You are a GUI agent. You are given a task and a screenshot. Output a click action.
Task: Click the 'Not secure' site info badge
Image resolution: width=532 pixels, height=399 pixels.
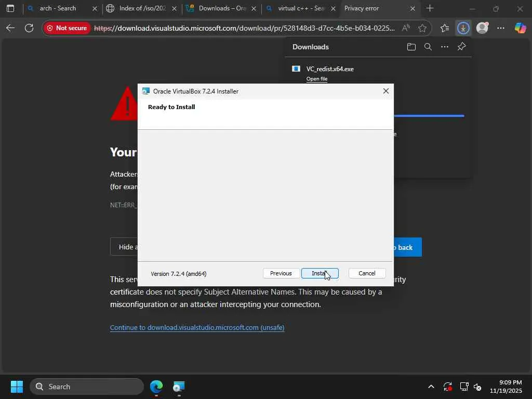pos(67,28)
